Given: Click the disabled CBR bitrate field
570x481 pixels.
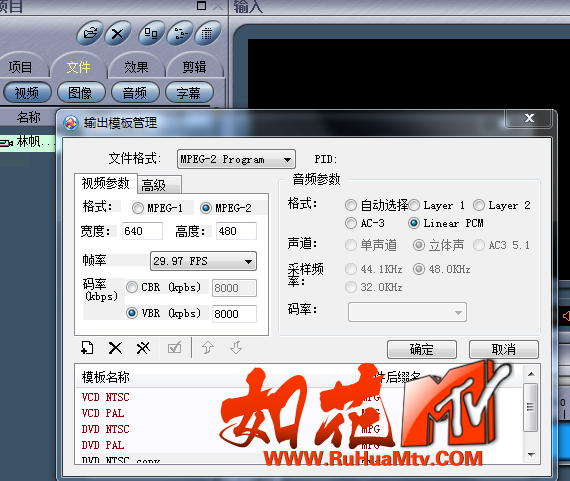Looking at the screenshot, I should point(234,288).
